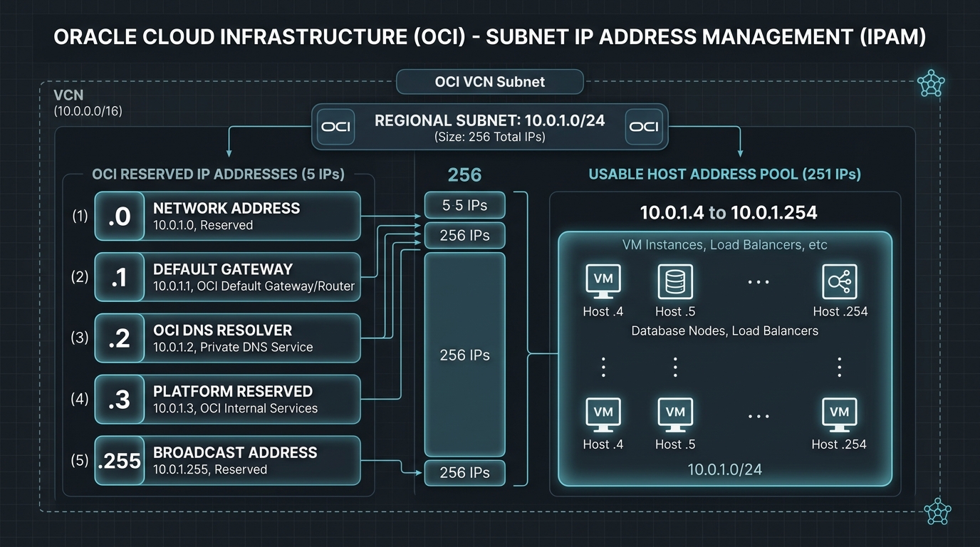Click the '5 5 IPs' block
The width and height of the screenshot is (980, 547).
(x=465, y=205)
